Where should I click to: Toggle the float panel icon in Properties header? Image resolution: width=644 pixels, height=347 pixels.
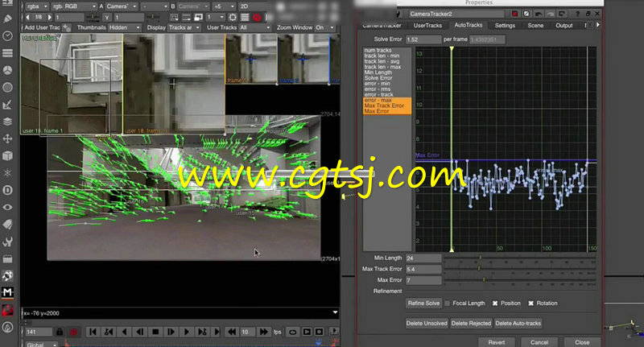pos(588,14)
